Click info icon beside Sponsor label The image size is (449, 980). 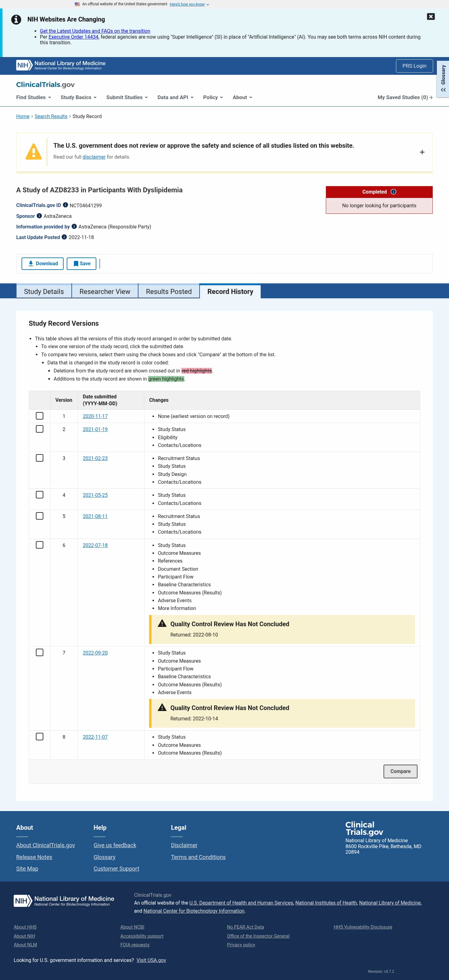point(39,216)
